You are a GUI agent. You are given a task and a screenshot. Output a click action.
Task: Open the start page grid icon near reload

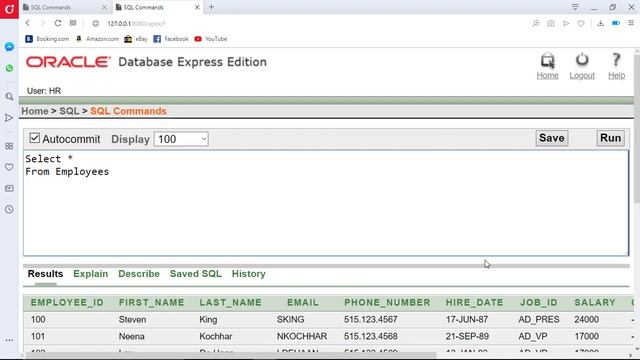pos(73,23)
